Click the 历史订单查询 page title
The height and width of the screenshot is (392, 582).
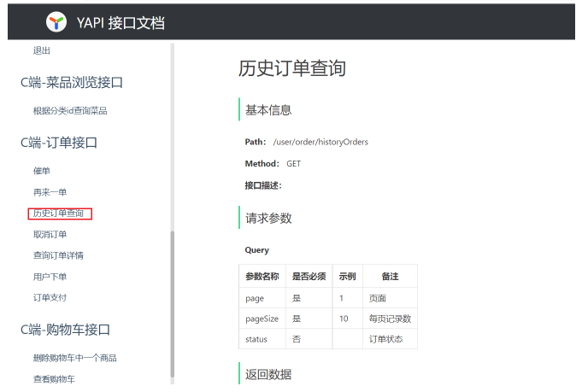click(x=292, y=68)
